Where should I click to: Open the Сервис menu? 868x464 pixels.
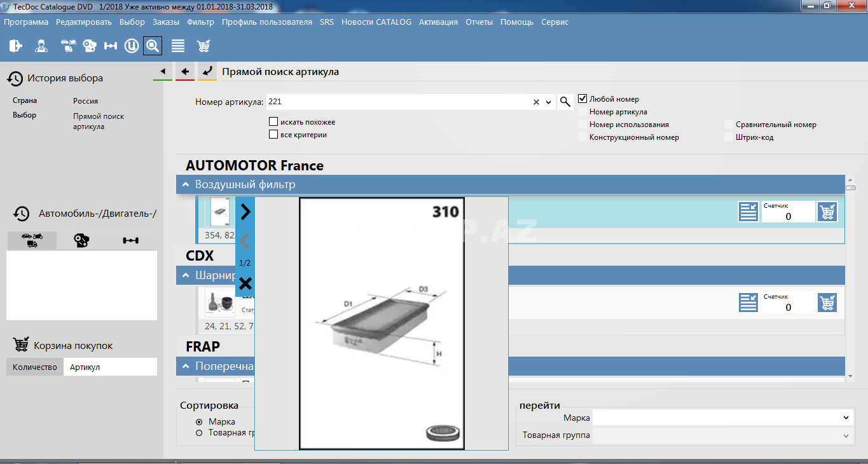pos(555,22)
